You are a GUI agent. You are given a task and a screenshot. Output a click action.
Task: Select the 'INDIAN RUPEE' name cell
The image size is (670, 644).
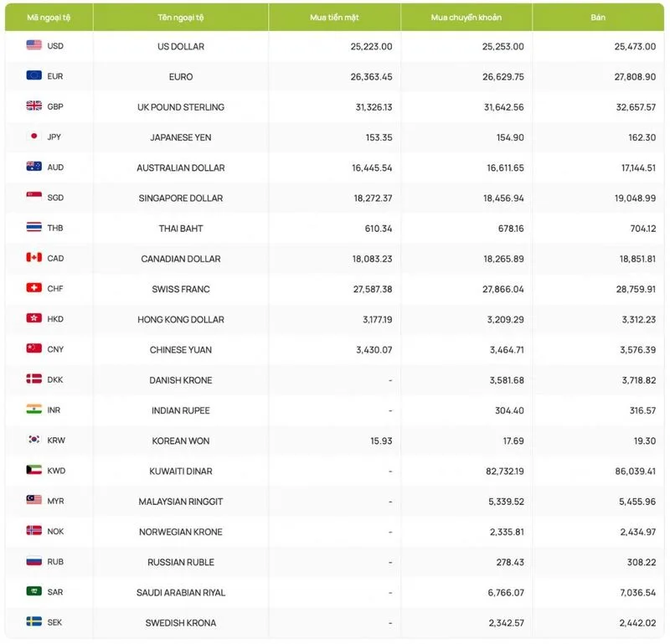[x=181, y=410]
